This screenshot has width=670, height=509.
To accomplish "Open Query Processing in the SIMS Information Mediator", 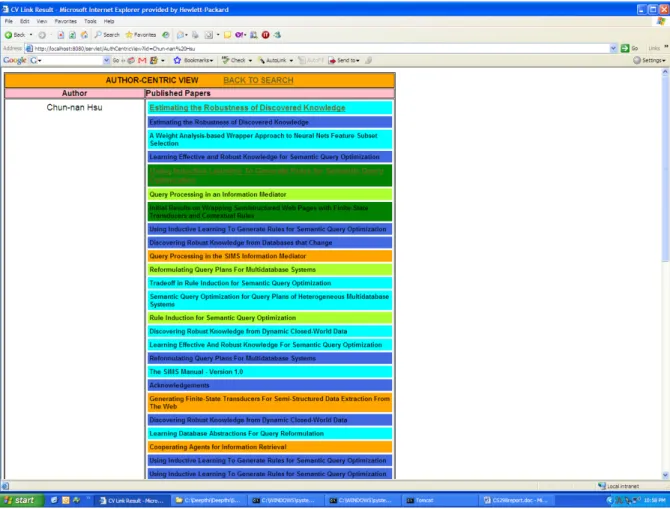I will tap(270, 256).
